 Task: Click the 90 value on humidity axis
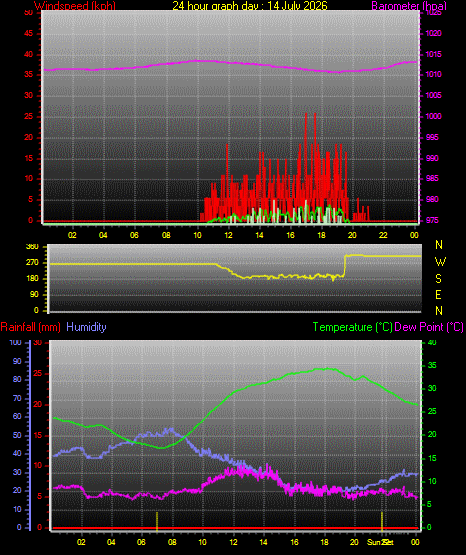[x=17, y=361]
